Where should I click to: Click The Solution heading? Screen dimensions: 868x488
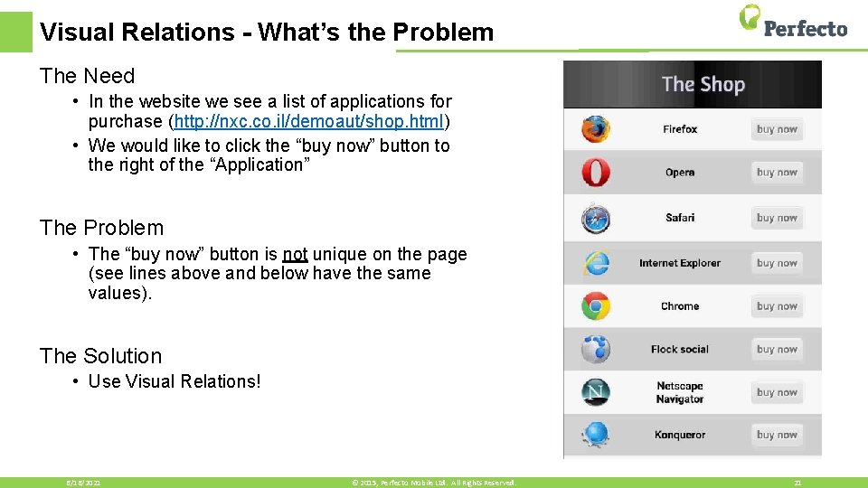click(x=100, y=356)
